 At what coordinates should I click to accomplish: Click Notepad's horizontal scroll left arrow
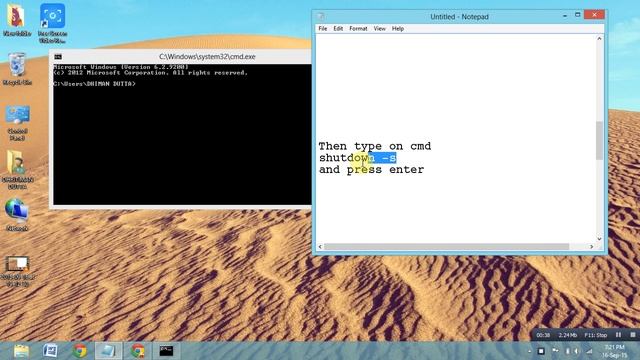320,247
